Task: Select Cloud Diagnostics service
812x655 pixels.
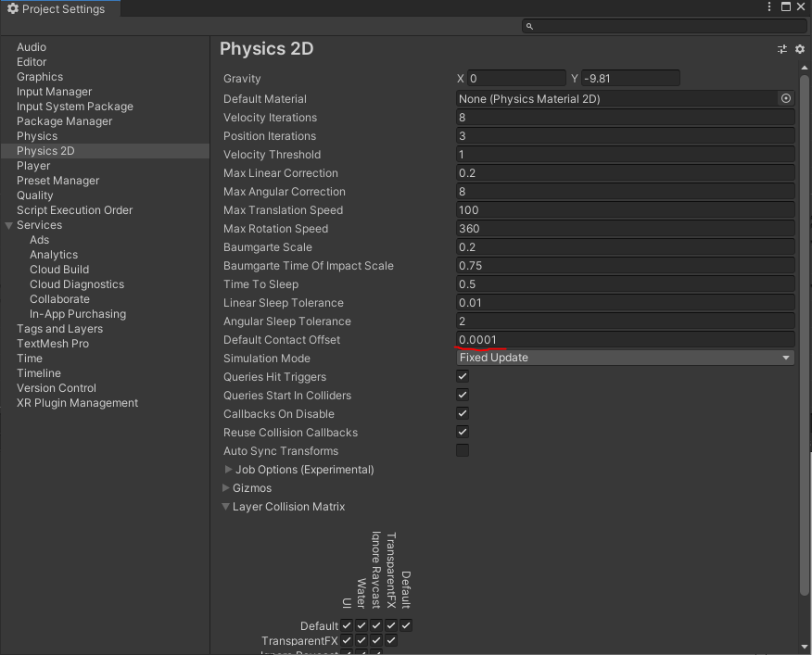Action: tap(77, 284)
